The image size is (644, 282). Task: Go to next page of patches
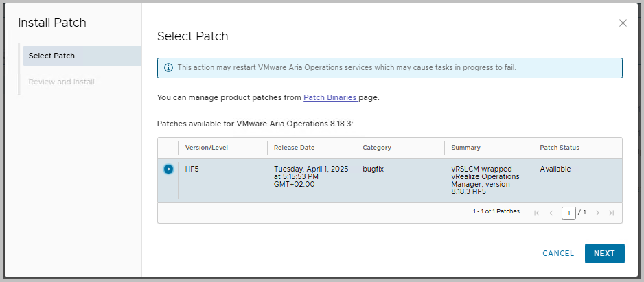tap(597, 213)
